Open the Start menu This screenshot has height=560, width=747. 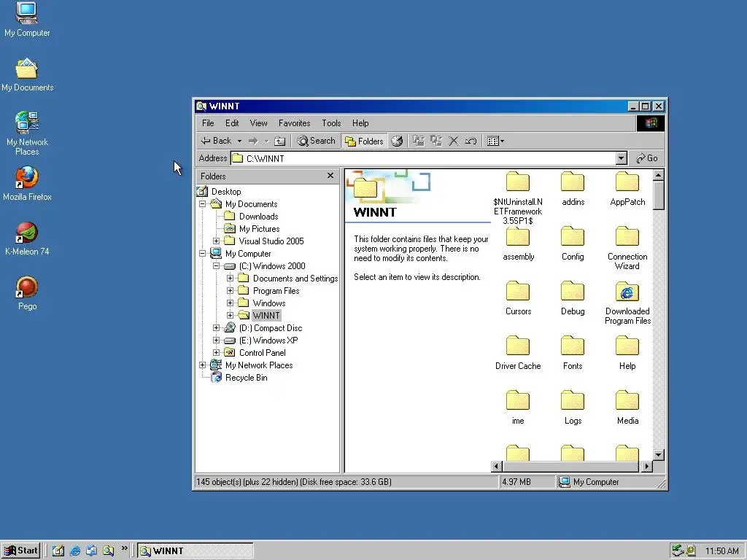21,551
